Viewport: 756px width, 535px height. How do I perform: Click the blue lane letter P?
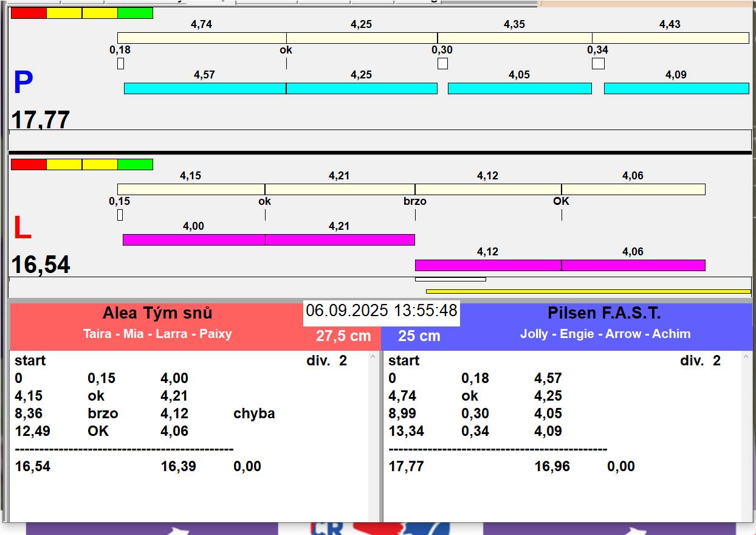(x=23, y=83)
